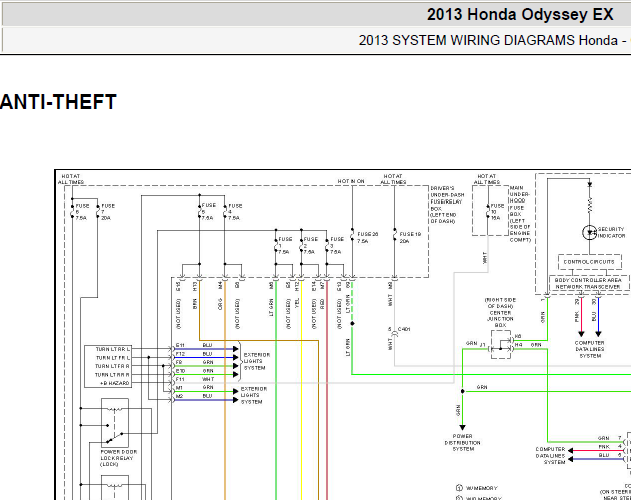Click the M7 RED wire label

click(x=322, y=295)
